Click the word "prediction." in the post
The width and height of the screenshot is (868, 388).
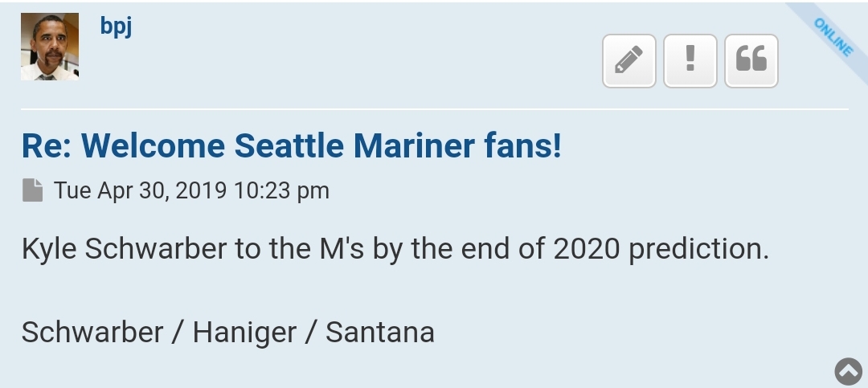tap(698, 249)
